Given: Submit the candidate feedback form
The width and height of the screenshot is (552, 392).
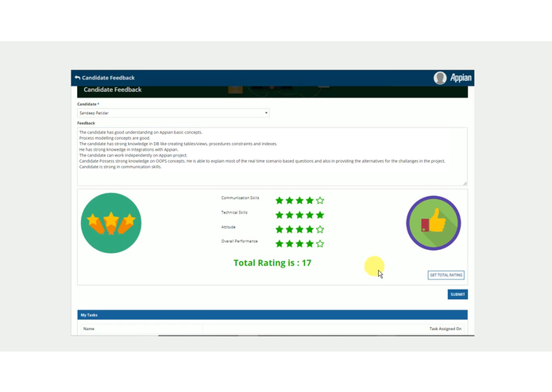Looking at the screenshot, I should point(457,294).
